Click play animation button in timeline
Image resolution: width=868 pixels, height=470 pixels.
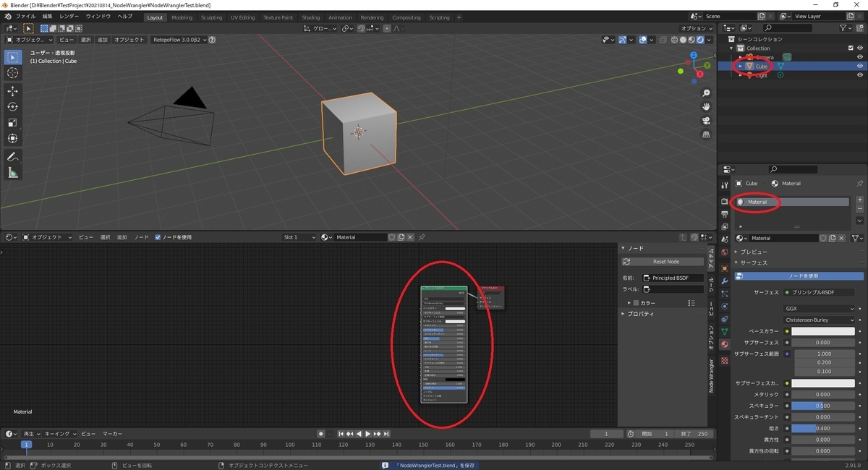point(367,434)
